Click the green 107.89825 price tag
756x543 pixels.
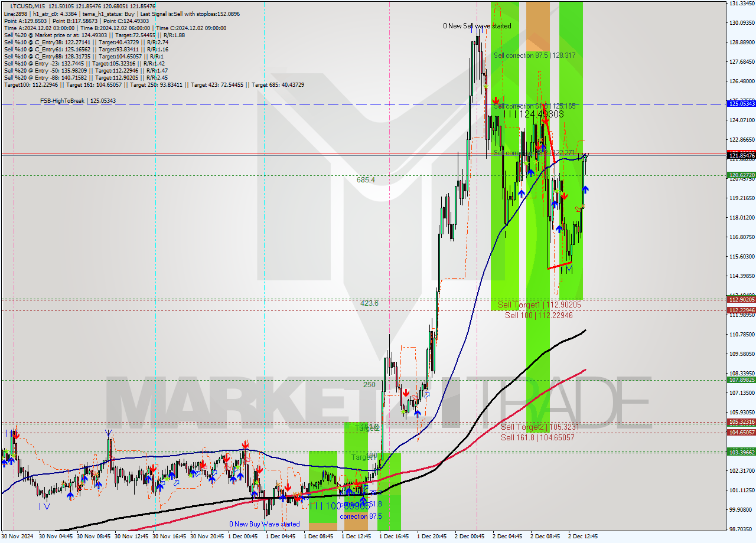coord(741,380)
